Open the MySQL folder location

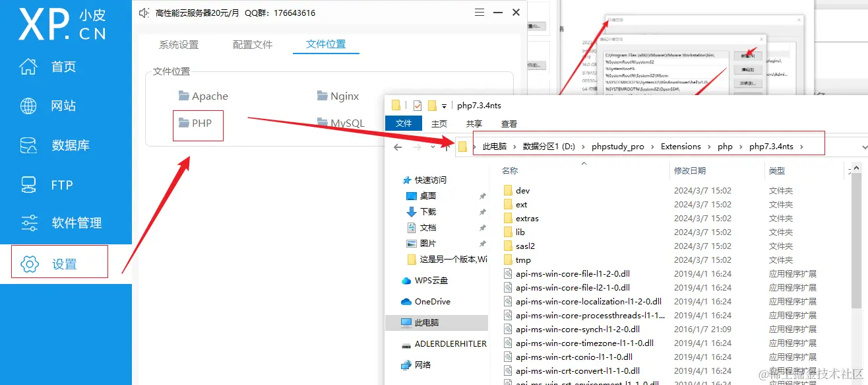tap(340, 123)
